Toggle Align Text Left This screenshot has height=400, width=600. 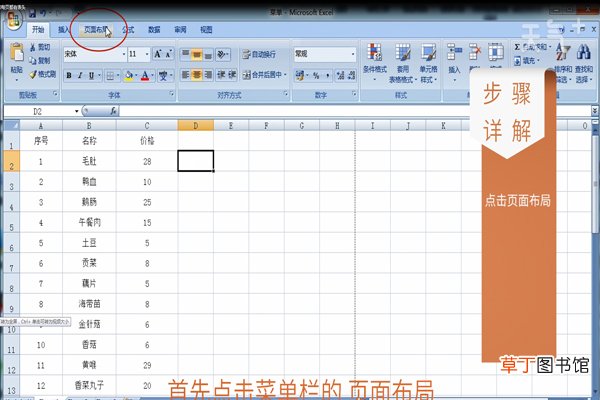[x=186, y=75]
